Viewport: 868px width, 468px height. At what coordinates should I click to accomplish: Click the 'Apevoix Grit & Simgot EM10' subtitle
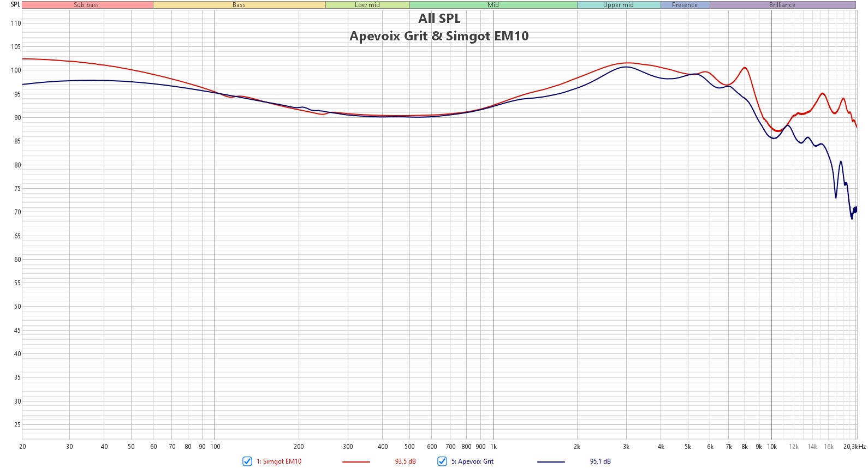(439, 36)
